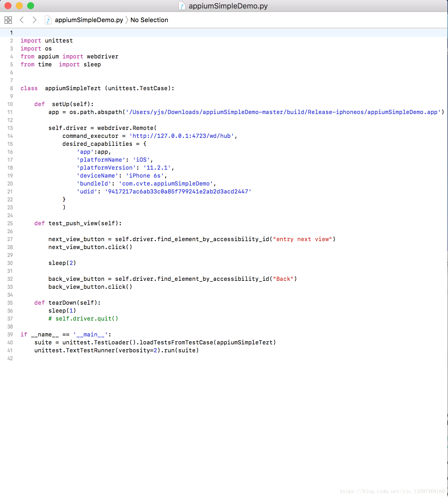Screen dimensions: 448x497
Task: Click the '11.2.1' version value
Action: tap(157, 168)
